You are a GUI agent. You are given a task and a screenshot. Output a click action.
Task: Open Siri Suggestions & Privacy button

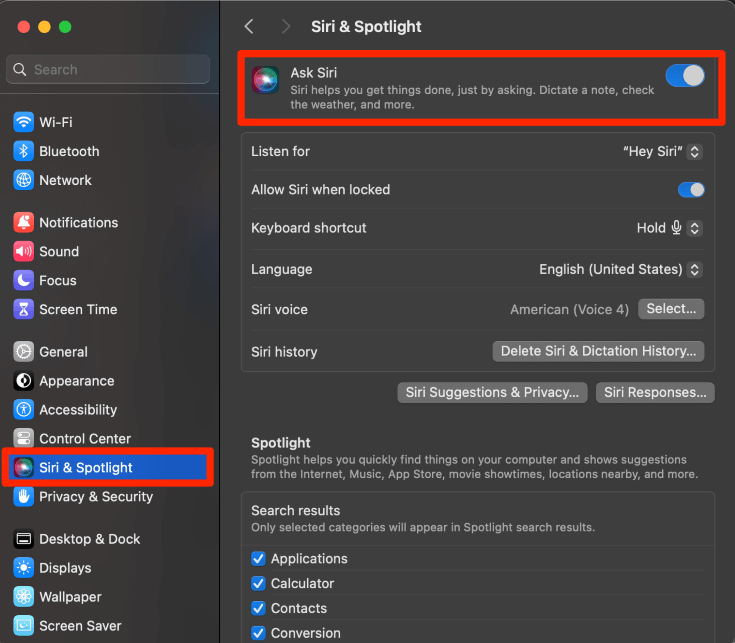492,392
